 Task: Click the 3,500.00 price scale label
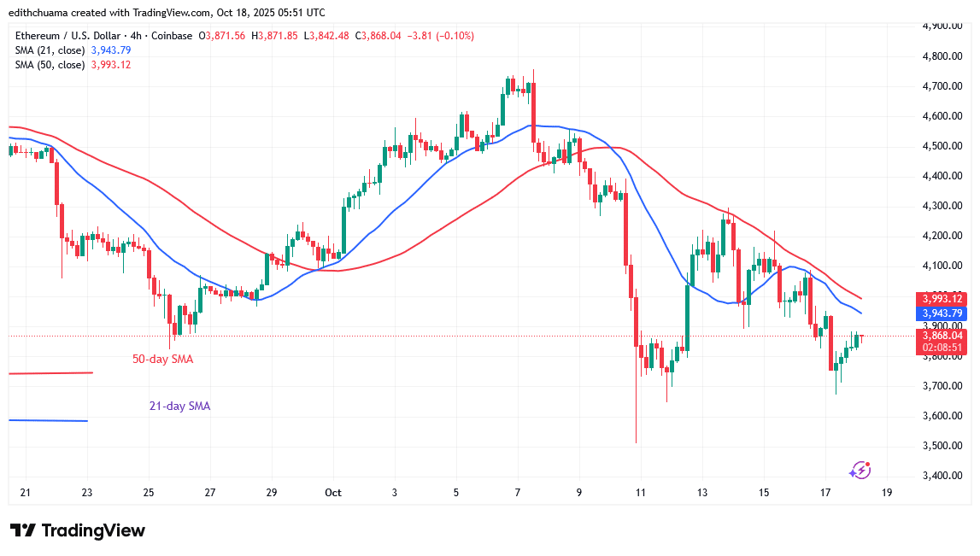click(x=943, y=446)
